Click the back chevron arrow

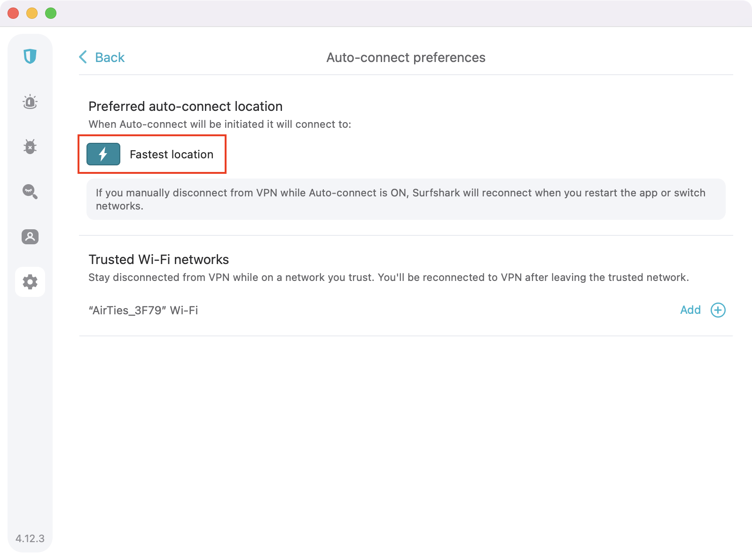83,57
